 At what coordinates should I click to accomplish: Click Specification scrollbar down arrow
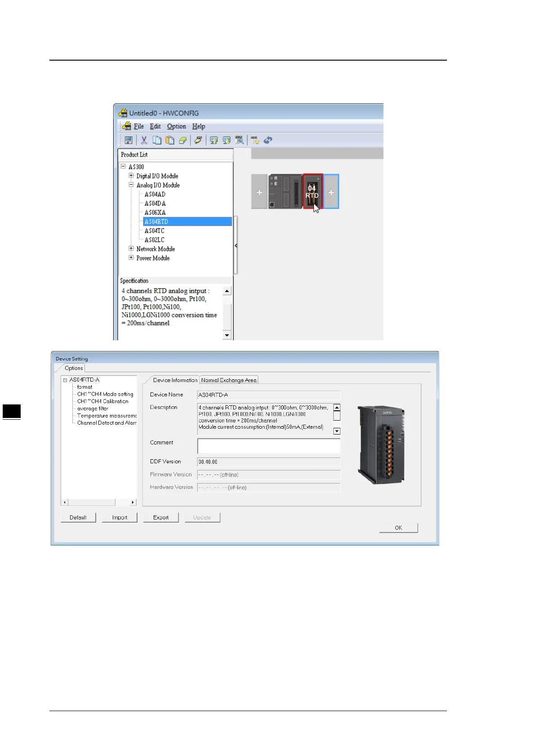click(x=227, y=335)
